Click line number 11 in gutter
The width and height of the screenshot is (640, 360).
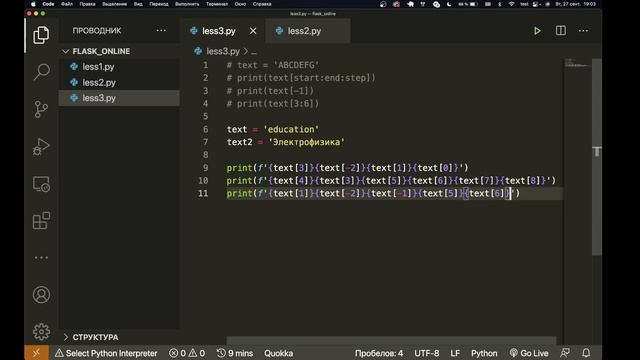203,193
